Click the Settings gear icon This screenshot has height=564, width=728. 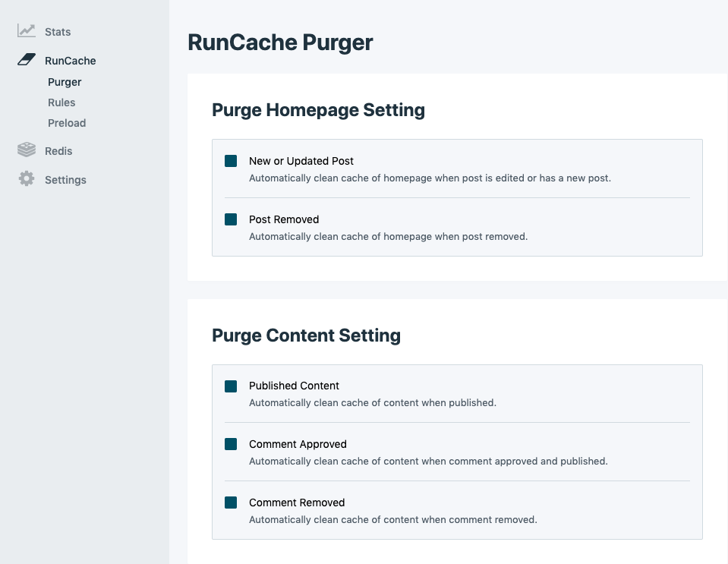pyautogui.click(x=27, y=179)
